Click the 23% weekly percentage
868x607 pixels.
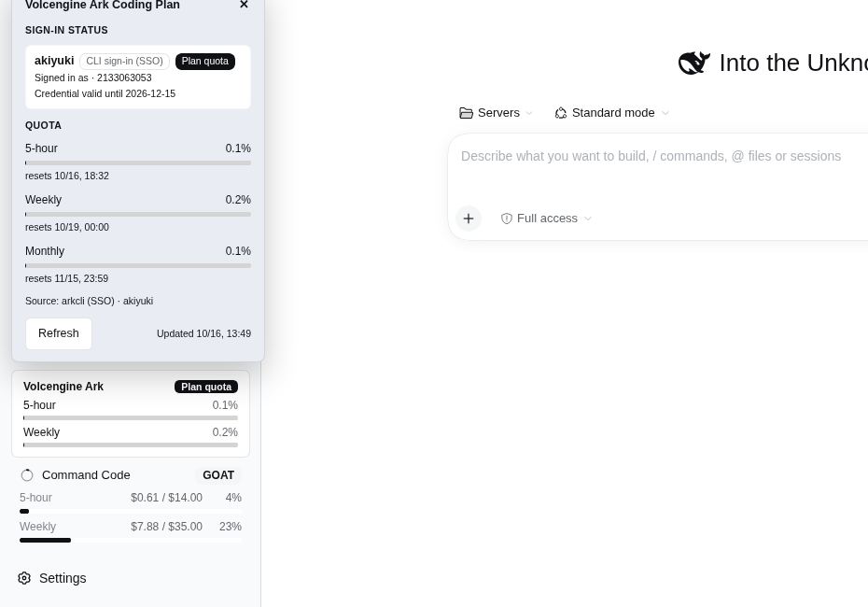tap(231, 527)
